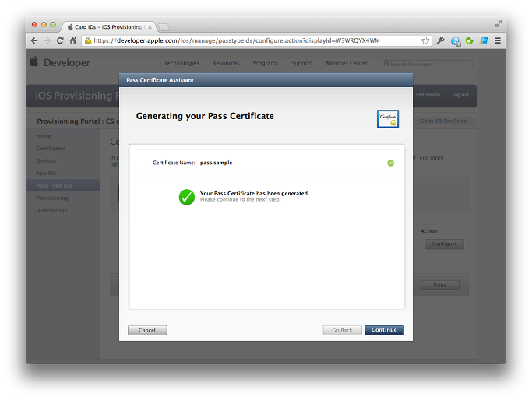The image size is (532, 400).
Task: Click the certificate image in the dialog
Action: (x=388, y=118)
